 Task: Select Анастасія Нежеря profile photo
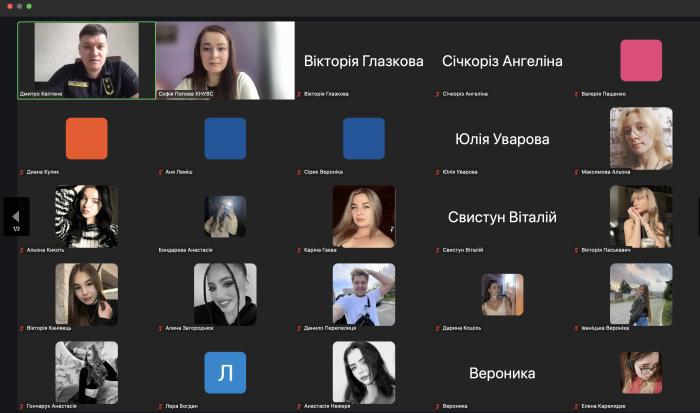[364, 372]
